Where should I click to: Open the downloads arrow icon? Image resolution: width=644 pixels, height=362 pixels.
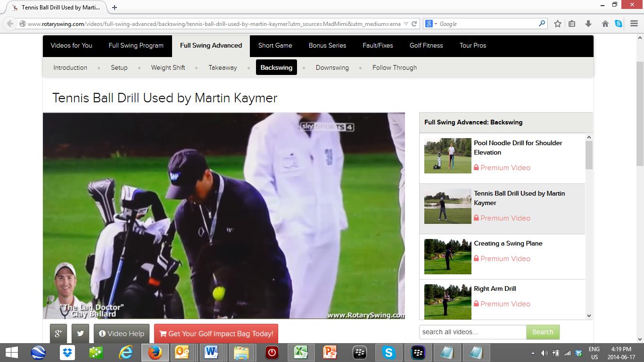coord(588,24)
